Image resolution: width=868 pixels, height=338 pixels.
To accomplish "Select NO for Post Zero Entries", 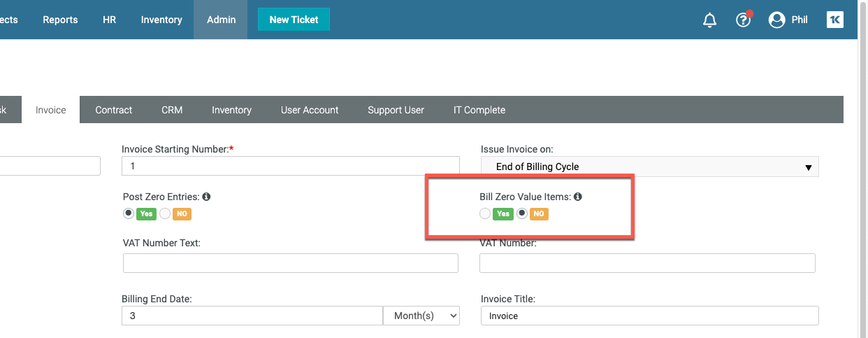I will (165, 213).
